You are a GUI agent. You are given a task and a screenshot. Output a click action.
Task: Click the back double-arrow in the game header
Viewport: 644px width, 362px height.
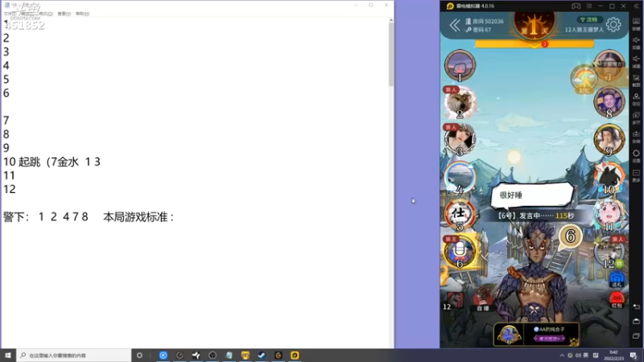tap(455, 26)
